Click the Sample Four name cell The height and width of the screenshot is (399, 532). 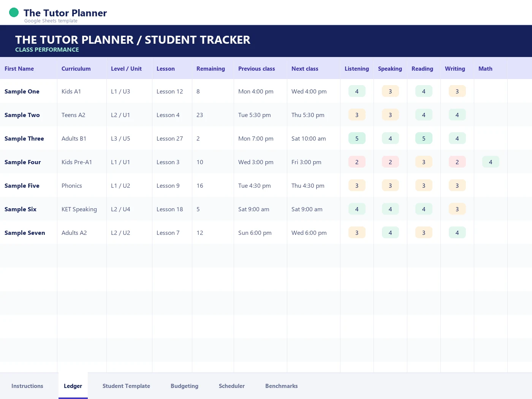pos(28,162)
